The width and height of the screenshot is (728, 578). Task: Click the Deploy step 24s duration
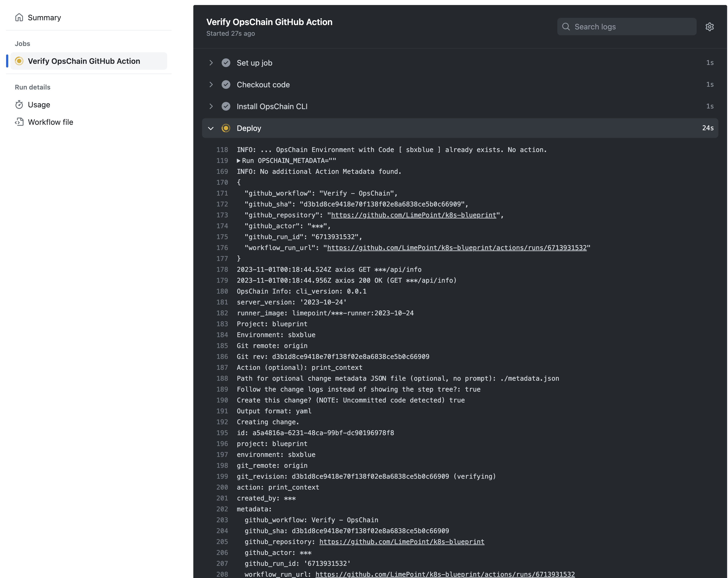click(x=708, y=128)
